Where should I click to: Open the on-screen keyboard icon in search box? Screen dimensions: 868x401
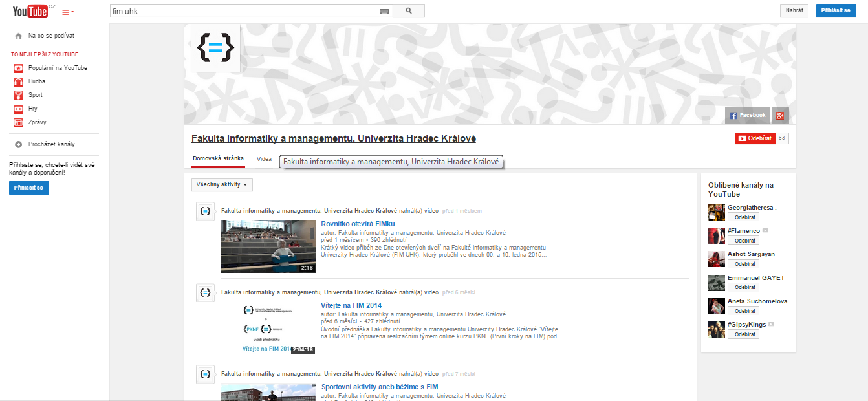point(384,11)
